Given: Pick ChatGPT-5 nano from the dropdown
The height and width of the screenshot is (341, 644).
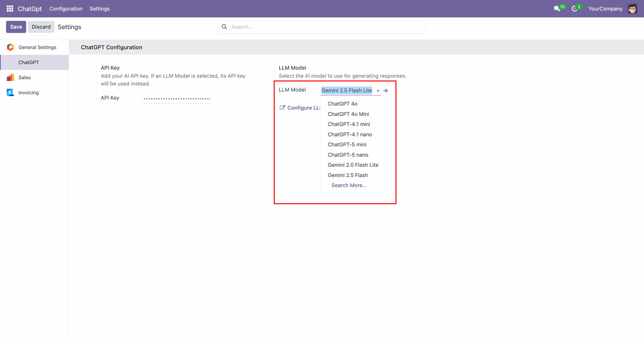Looking at the screenshot, I should 348,155.
